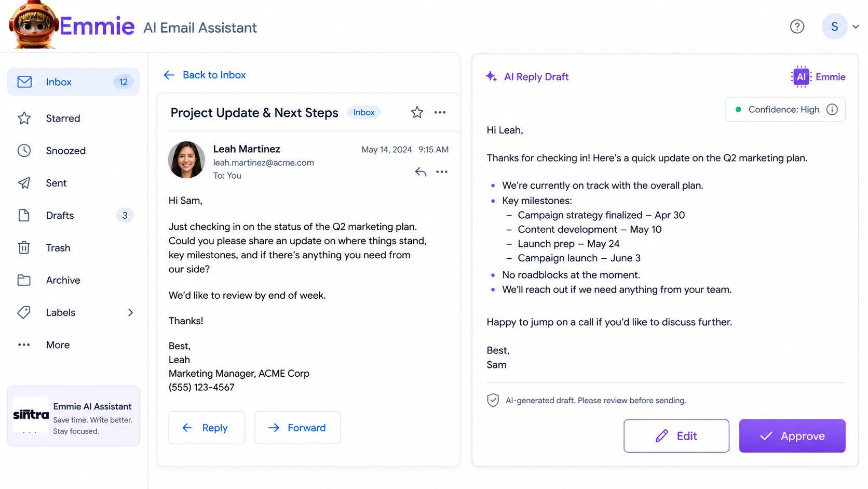Screen dimensions: 868x489
Task: Click the Inbox count badge 12
Action: [x=123, y=82]
